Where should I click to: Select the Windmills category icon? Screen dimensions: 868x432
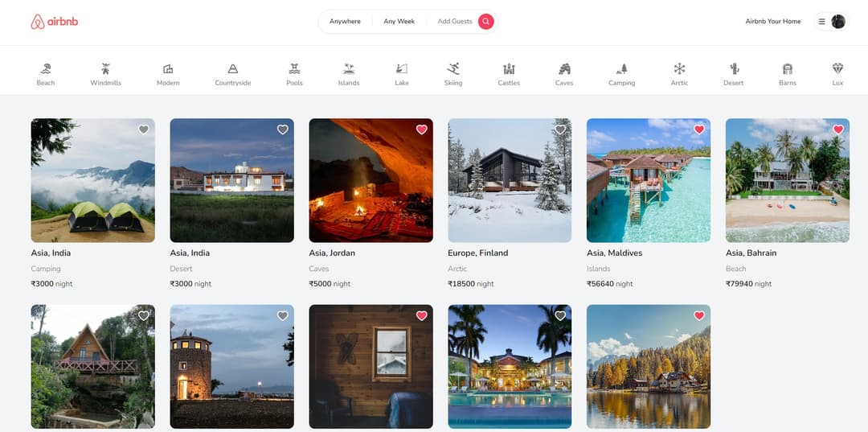click(x=106, y=68)
